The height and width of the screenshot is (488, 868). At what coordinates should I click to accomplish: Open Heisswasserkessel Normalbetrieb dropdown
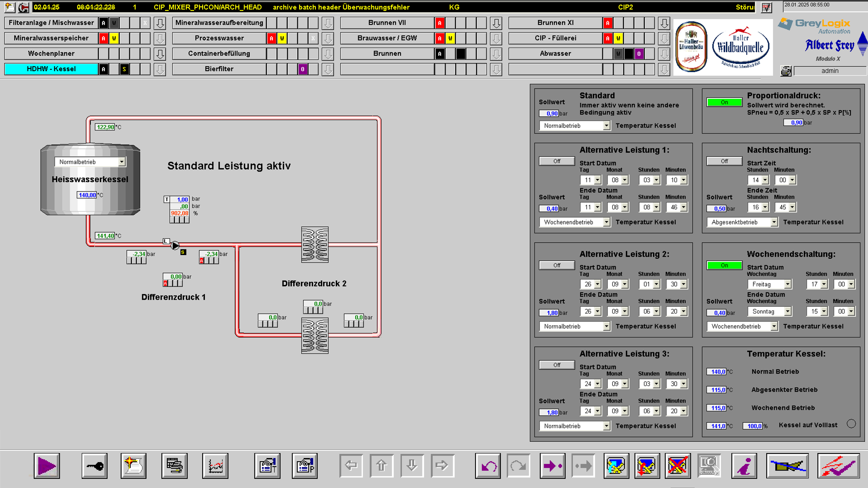[122, 162]
